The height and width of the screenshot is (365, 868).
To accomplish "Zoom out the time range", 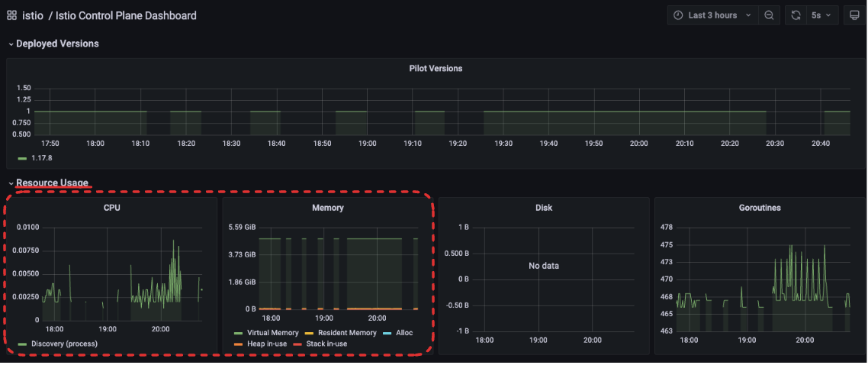I will pyautogui.click(x=769, y=15).
